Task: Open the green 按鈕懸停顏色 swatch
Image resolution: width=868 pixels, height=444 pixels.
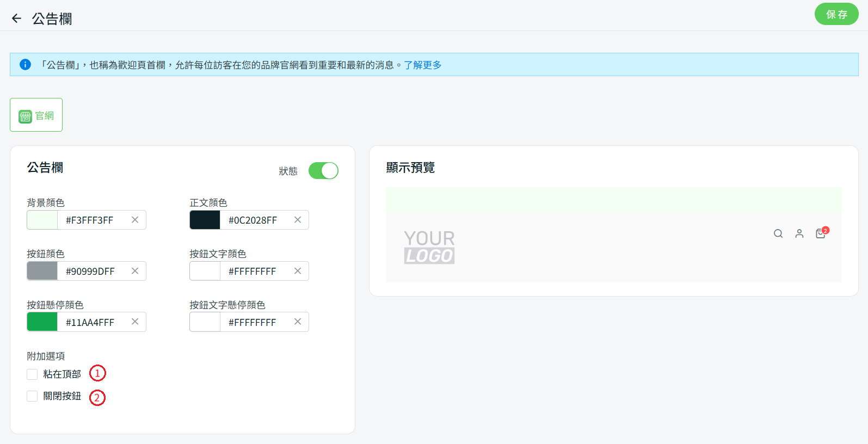Action: click(x=42, y=322)
